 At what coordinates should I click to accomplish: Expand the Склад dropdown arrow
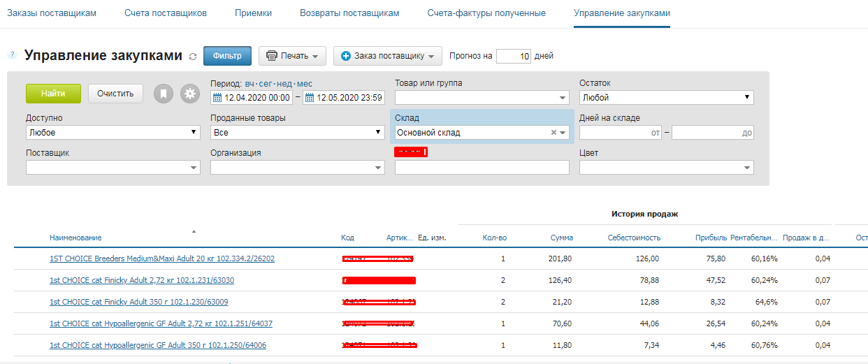[x=563, y=133]
